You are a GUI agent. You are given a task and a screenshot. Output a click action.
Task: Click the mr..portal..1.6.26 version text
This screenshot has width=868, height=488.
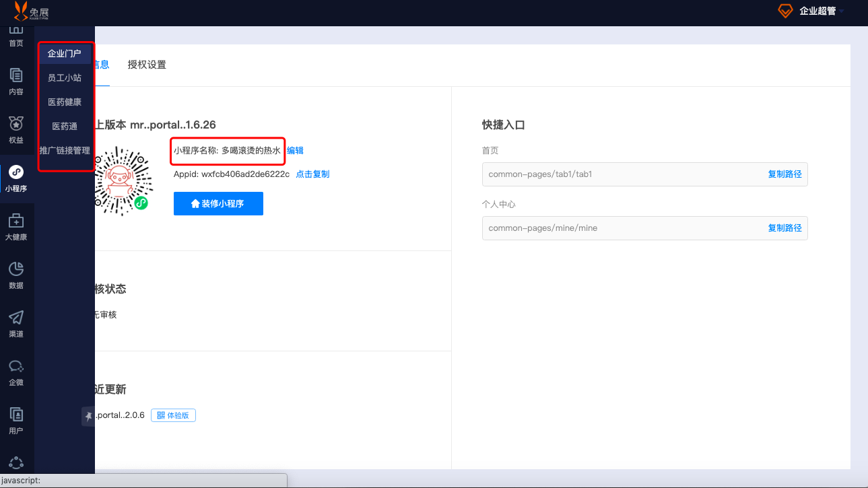[x=173, y=125]
